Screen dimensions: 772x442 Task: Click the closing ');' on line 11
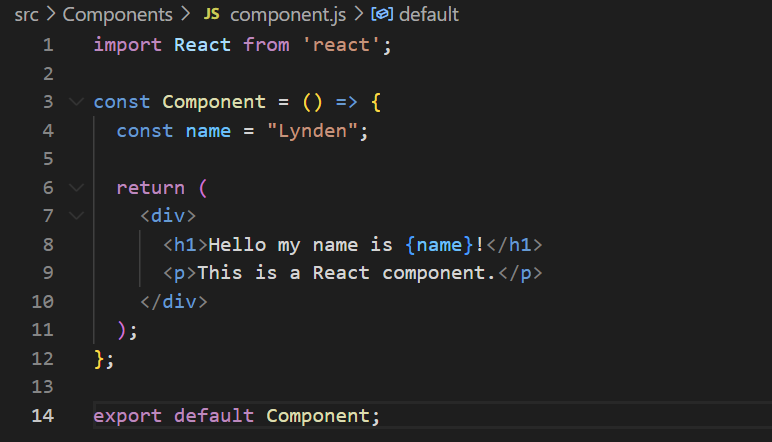coord(128,330)
